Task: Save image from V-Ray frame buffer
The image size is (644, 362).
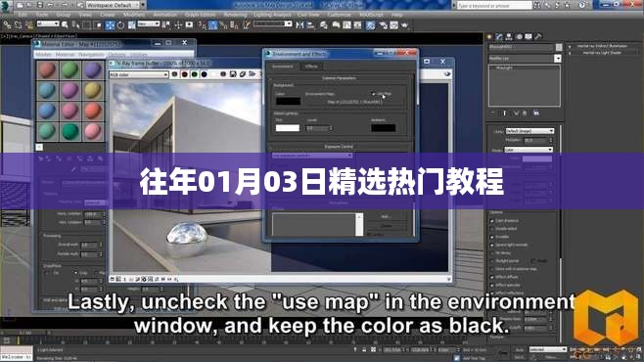Action: point(233,74)
